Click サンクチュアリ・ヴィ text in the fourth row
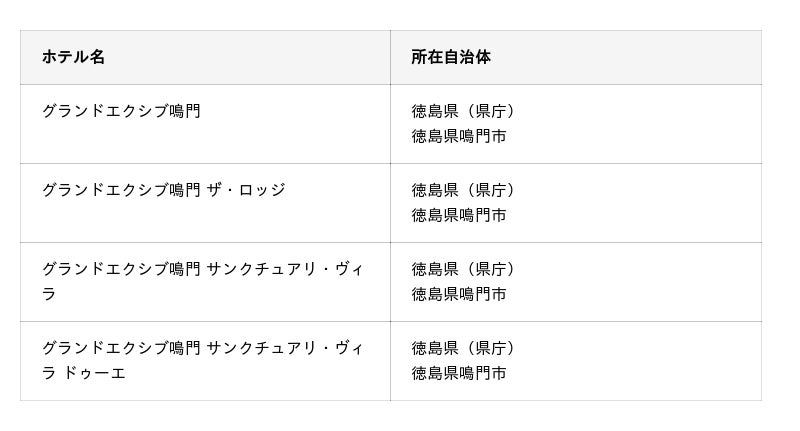Screen dimensions: 800x431 285,348
